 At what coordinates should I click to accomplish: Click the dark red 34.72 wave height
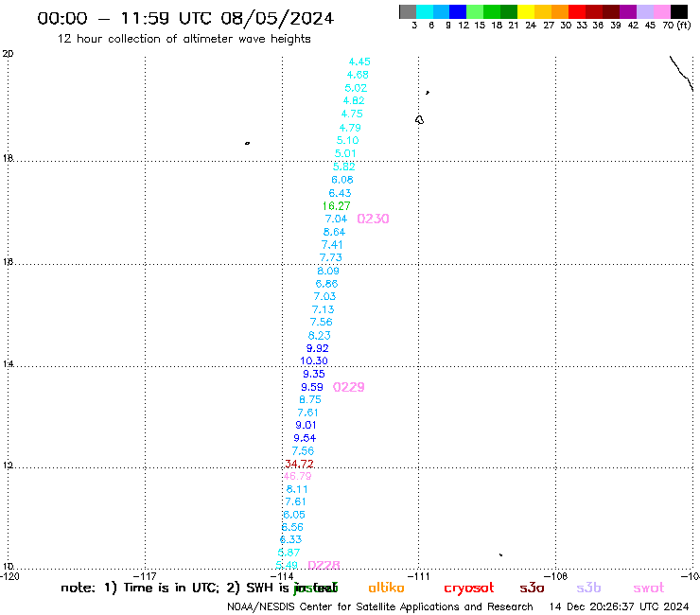click(299, 464)
